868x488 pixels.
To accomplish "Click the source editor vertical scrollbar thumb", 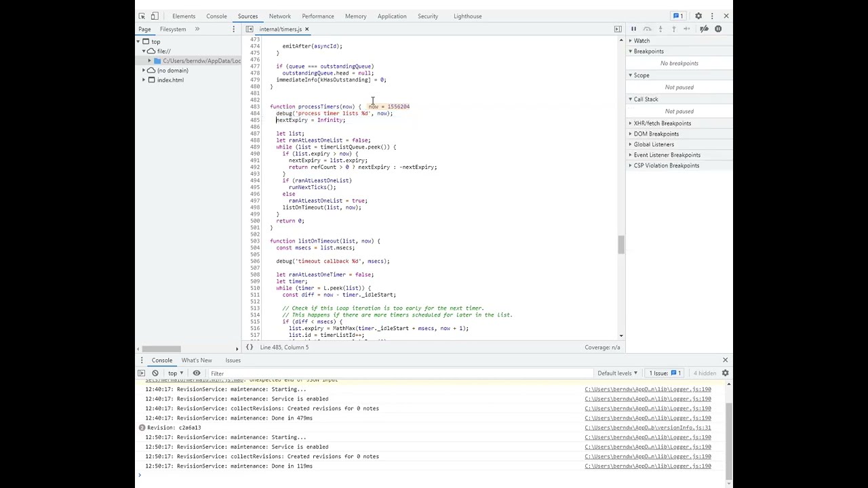I will (x=620, y=245).
